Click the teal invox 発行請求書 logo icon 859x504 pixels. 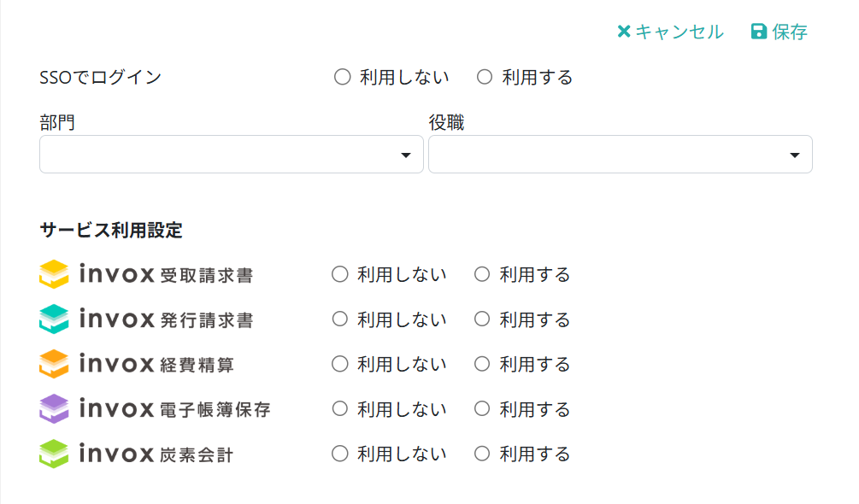click(x=54, y=319)
